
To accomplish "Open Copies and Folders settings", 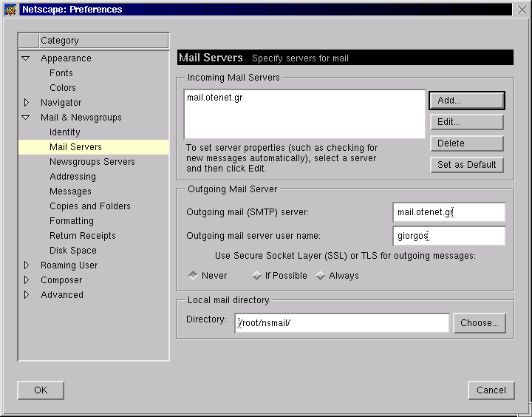I will (90, 206).
